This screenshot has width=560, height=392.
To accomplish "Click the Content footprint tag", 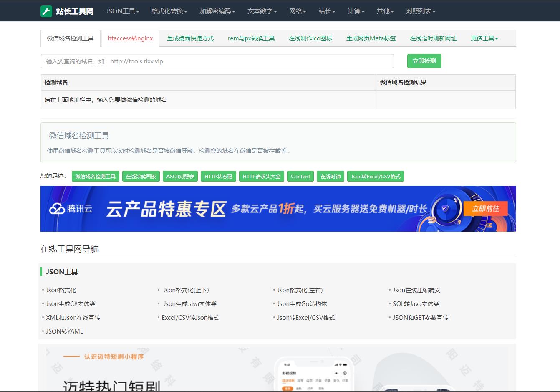I will pos(300,176).
